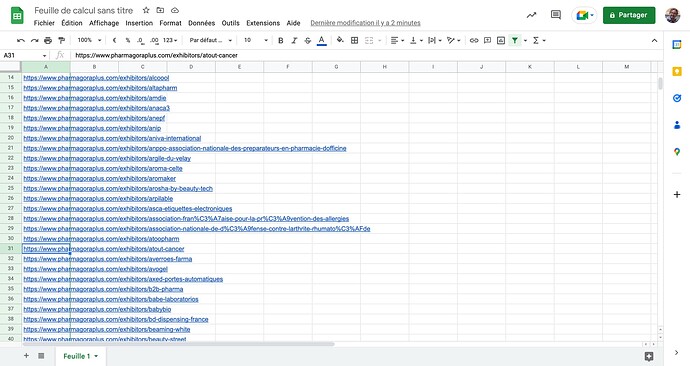Click the merge cells icon
The width and height of the screenshot is (690, 366).
point(369,40)
